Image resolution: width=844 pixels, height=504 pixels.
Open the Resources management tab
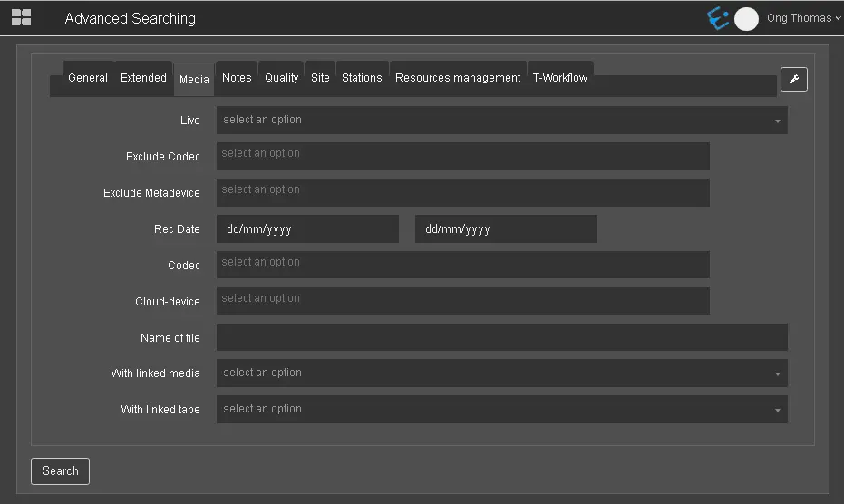pos(457,78)
